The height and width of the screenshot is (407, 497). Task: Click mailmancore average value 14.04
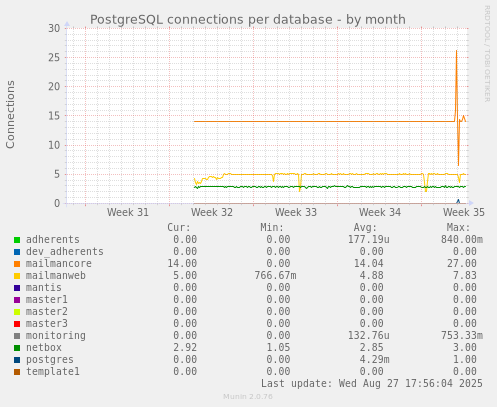point(369,263)
